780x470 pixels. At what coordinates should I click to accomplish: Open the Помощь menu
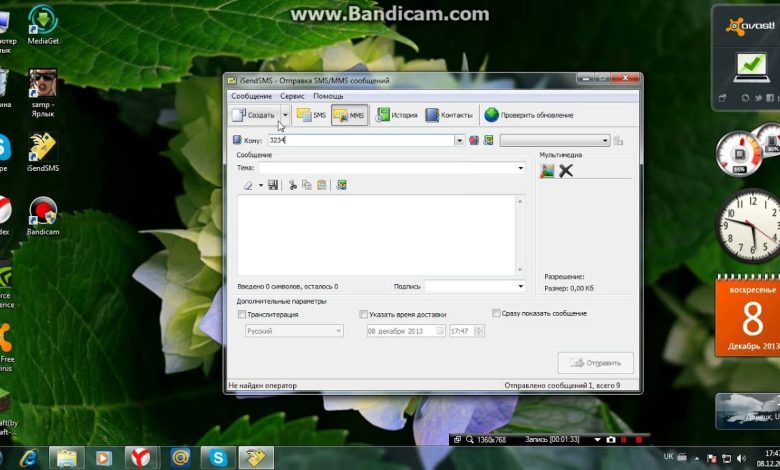click(x=328, y=96)
